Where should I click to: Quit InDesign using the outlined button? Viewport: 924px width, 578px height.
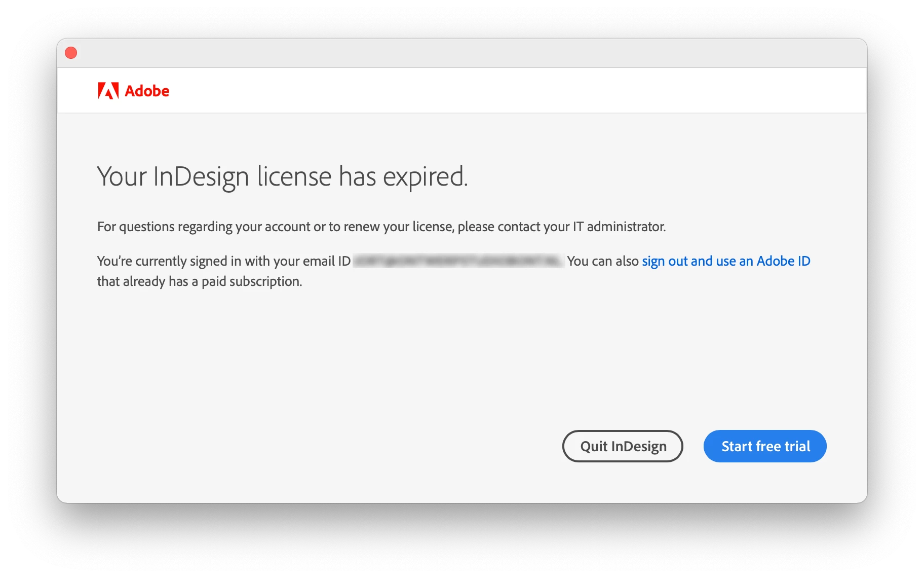[623, 446]
